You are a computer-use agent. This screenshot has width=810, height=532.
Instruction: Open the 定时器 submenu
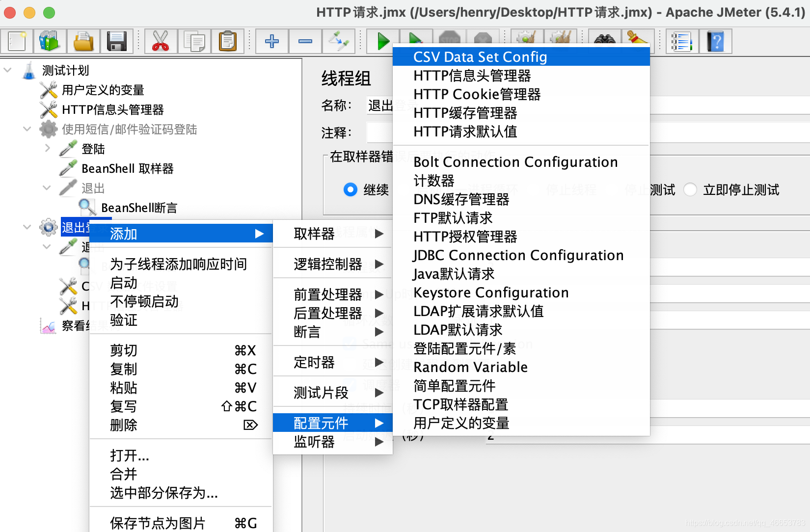click(333, 362)
